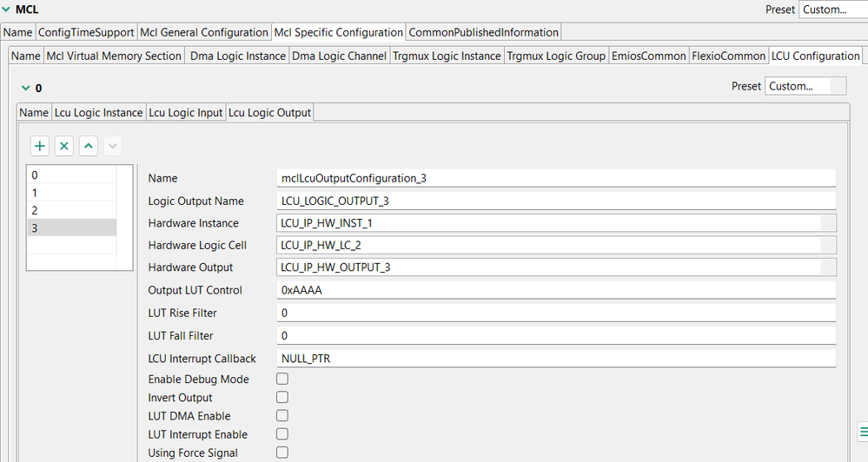Enable LUT DMA Enable checkbox
Image resolution: width=868 pixels, height=462 pixels.
coord(282,416)
